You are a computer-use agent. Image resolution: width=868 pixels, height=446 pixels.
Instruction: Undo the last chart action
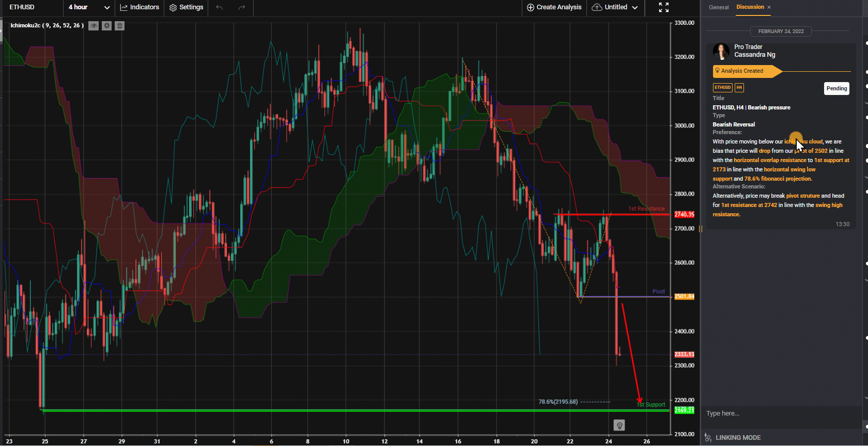click(220, 7)
